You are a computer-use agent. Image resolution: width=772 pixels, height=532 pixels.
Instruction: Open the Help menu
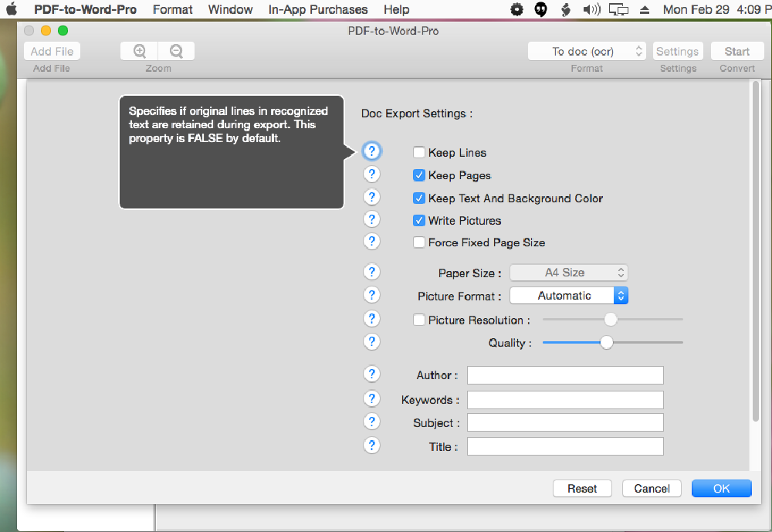click(x=396, y=9)
